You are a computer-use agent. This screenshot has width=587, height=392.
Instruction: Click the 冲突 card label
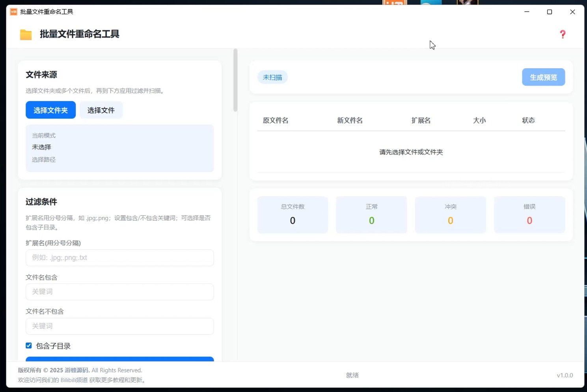(451, 207)
